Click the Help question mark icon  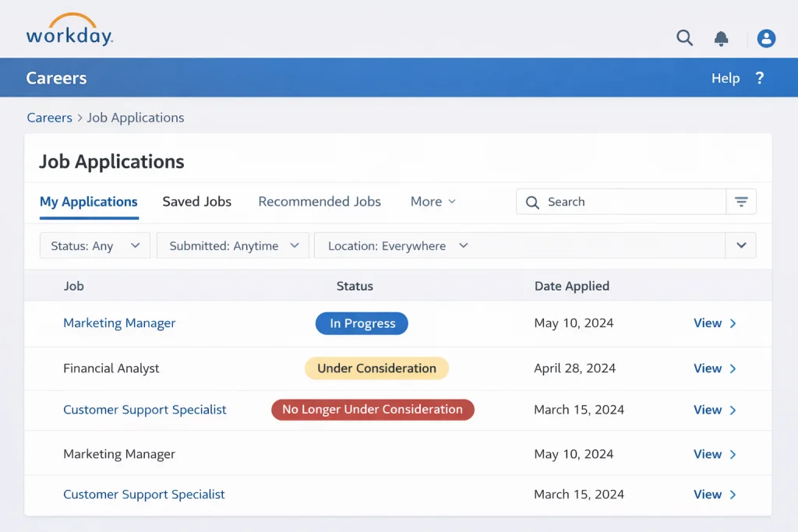760,78
